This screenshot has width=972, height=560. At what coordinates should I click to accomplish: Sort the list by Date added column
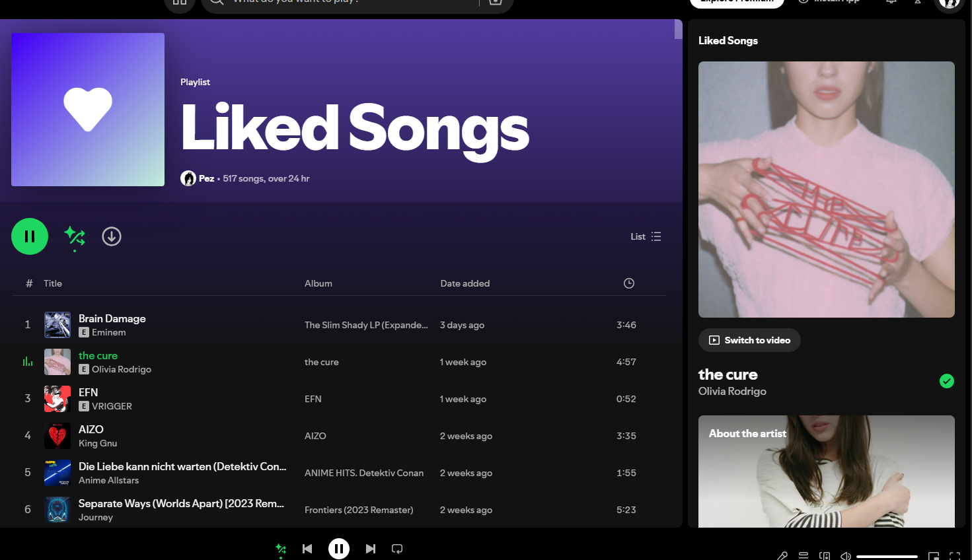[x=465, y=283]
